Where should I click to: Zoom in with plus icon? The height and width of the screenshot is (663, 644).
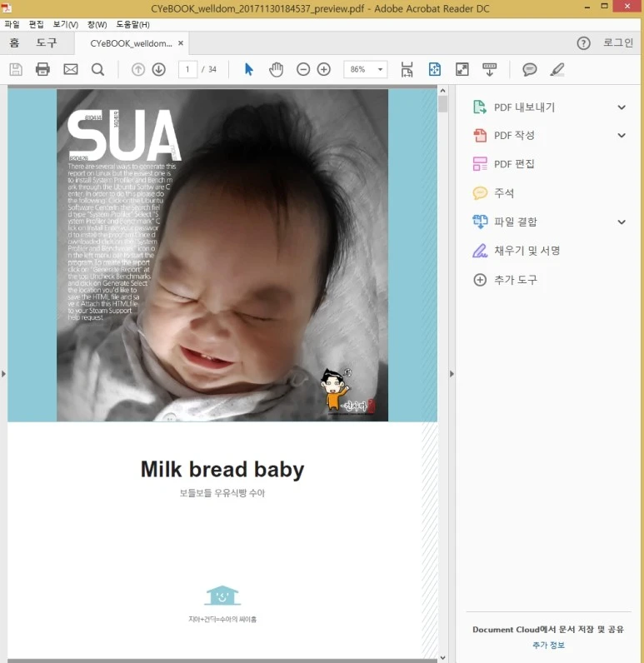click(x=324, y=69)
